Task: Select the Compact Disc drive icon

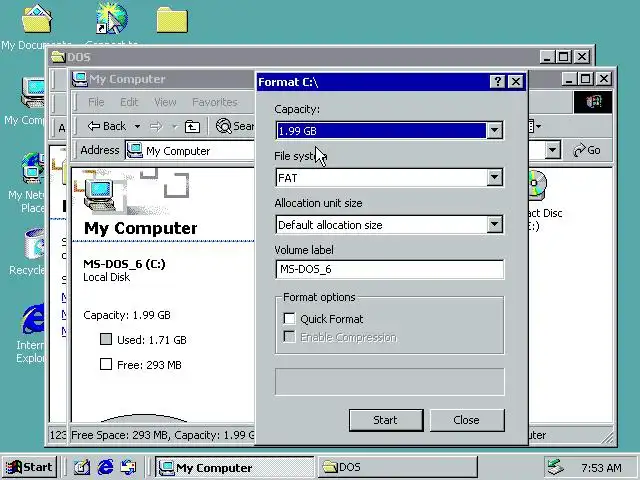Action: pos(537,186)
